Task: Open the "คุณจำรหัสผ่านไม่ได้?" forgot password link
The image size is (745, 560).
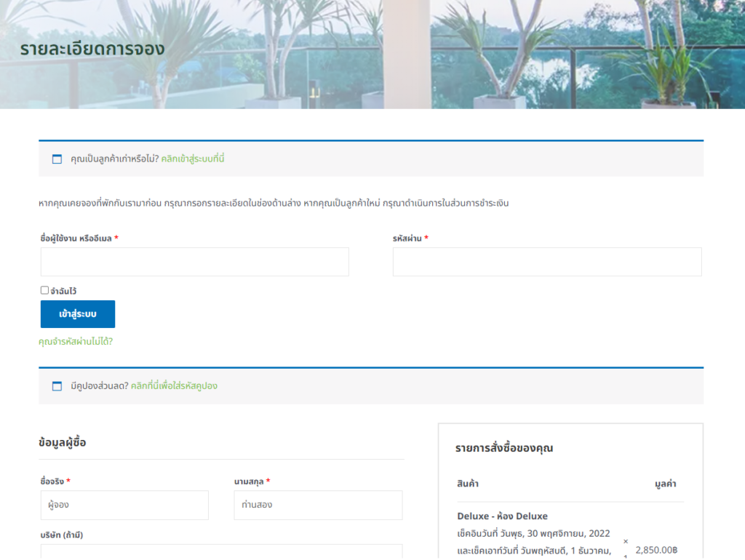Action: click(76, 341)
